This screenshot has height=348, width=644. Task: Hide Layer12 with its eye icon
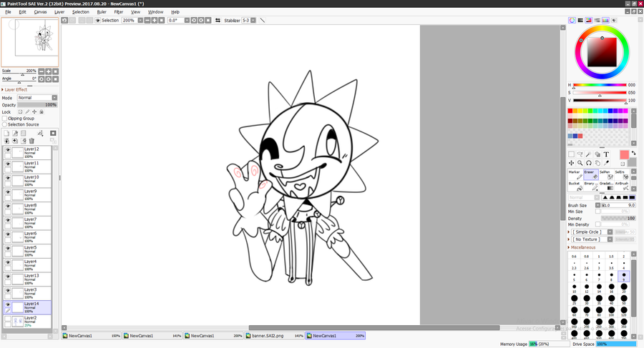[x=8, y=150]
